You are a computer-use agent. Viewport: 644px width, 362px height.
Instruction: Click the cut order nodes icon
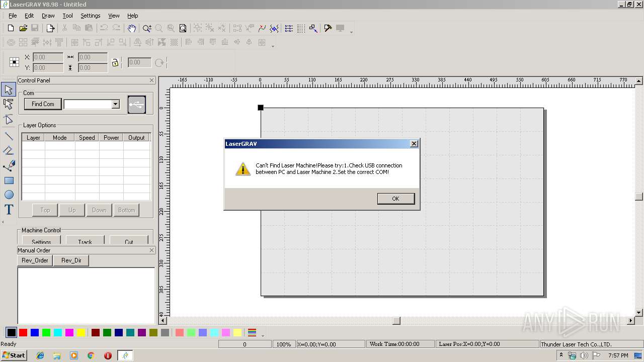[x=313, y=28]
